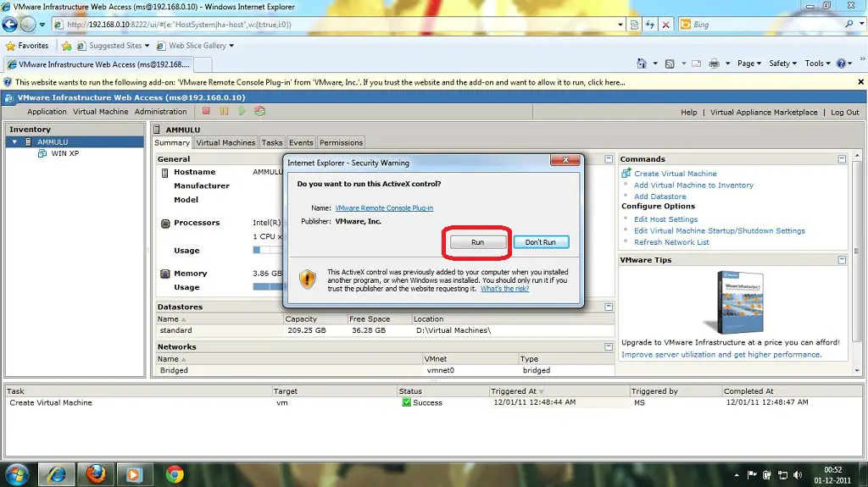
Task: Collapse the Commands panel
Action: point(842,159)
